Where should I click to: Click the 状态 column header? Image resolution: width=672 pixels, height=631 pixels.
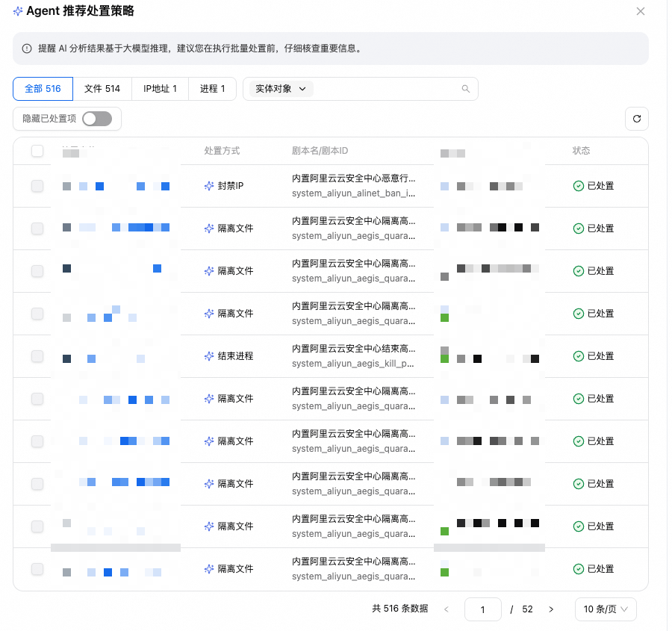pos(581,151)
